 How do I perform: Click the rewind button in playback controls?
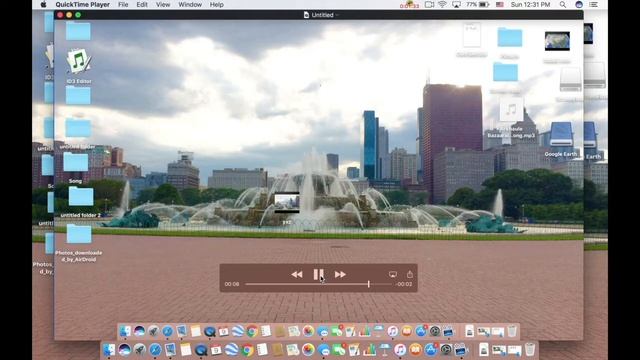pos(297,274)
